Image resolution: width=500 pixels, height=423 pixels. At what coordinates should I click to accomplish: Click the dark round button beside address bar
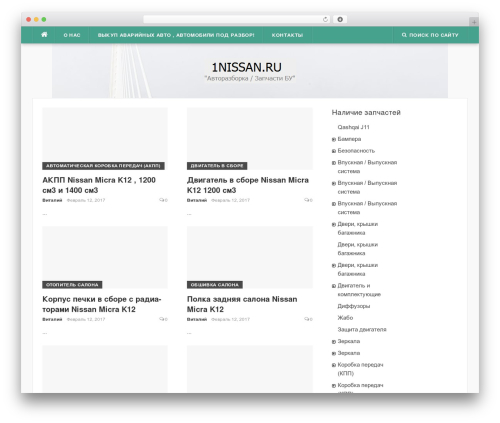click(x=340, y=19)
